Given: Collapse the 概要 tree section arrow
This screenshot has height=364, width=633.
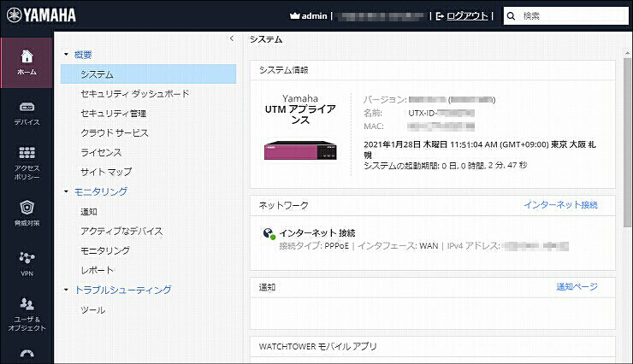Looking at the screenshot, I should (x=66, y=54).
